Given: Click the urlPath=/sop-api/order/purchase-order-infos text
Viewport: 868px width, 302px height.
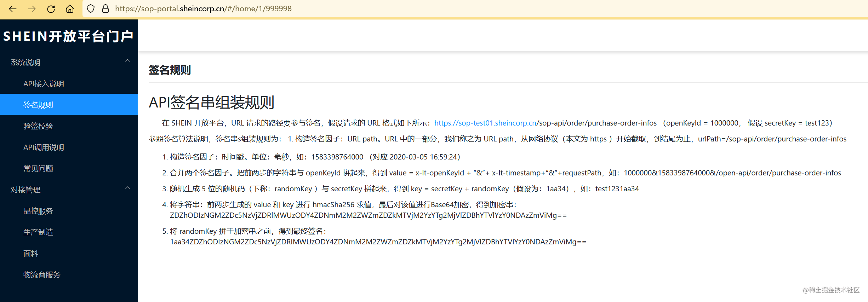Looking at the screenshot, I should pos(772,139).
